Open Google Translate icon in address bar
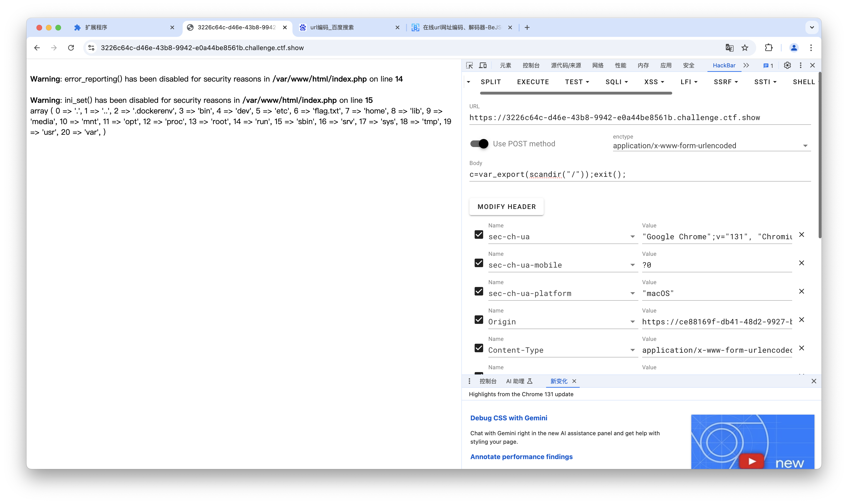The width and height of the screenshot is (848, 504). tap(729, 48)
